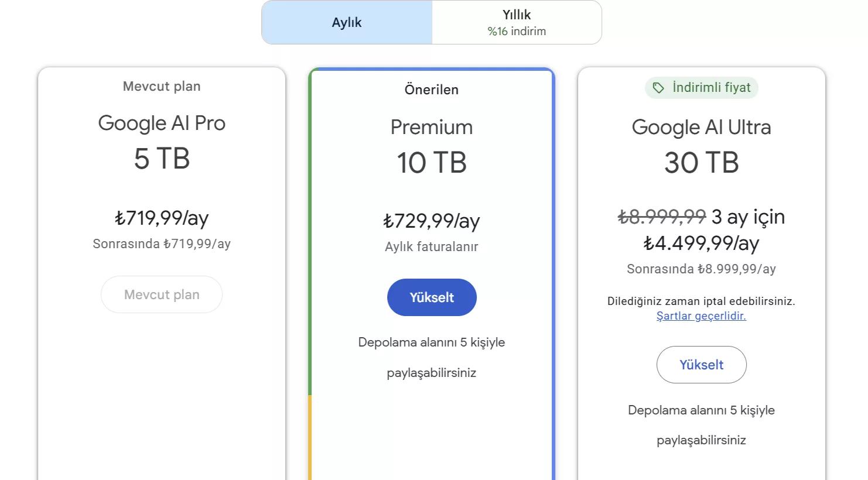
Task: Click the Önerilen label on Premium card
Action: click(x=432, y=90)
